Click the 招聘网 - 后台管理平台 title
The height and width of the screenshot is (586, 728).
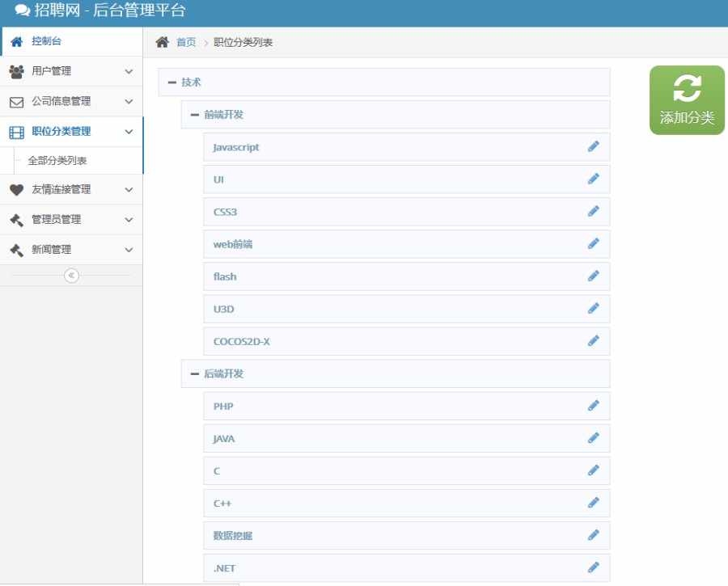tap(109, 11)
